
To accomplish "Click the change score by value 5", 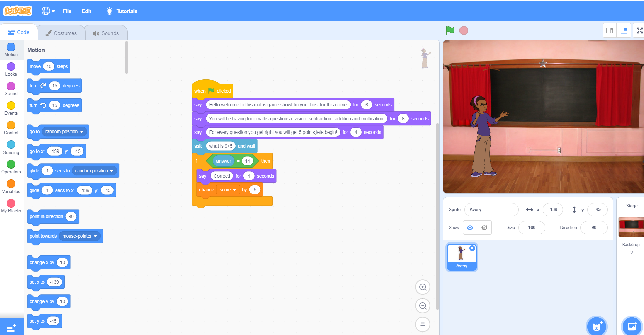I will click(255, 190).
